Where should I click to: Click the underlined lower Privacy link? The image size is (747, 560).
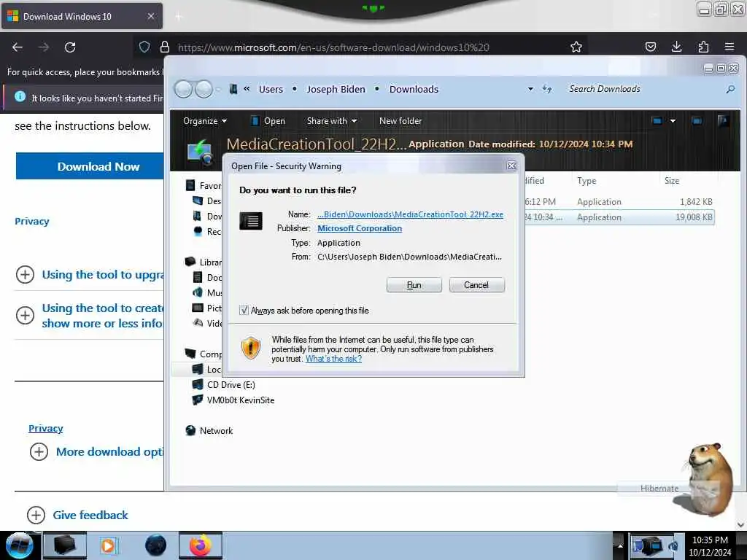[46, 428]
